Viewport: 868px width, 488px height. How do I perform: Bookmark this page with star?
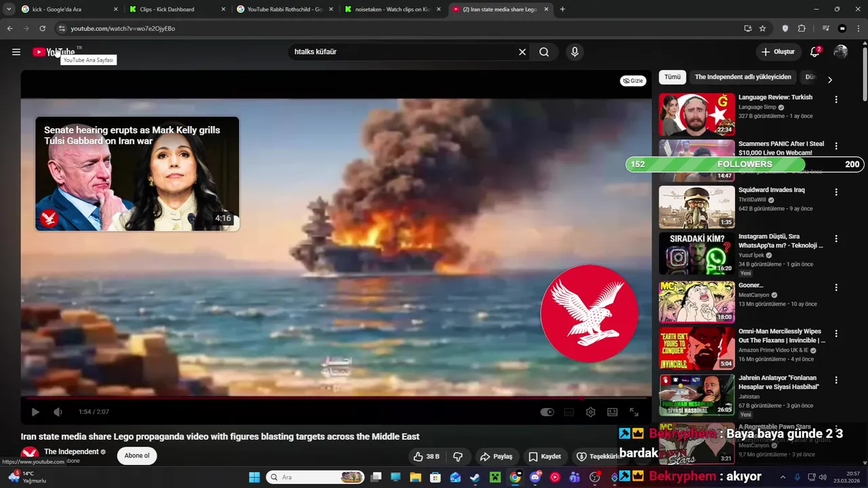(763, 28)
